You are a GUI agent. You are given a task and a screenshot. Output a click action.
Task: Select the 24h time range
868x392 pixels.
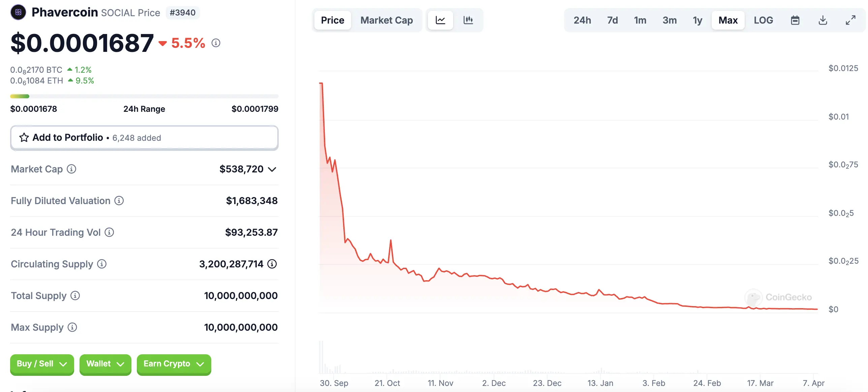[x=582, y=20]
